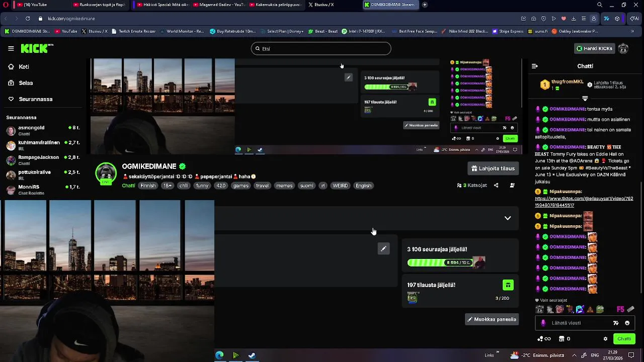Collapse the Chatti panel

535,66
